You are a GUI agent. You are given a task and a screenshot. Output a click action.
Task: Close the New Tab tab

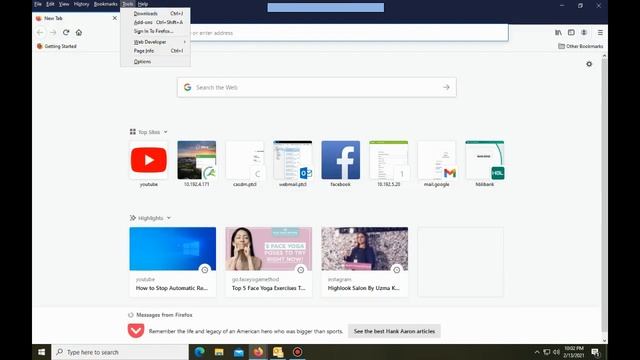tap(115, 18)
